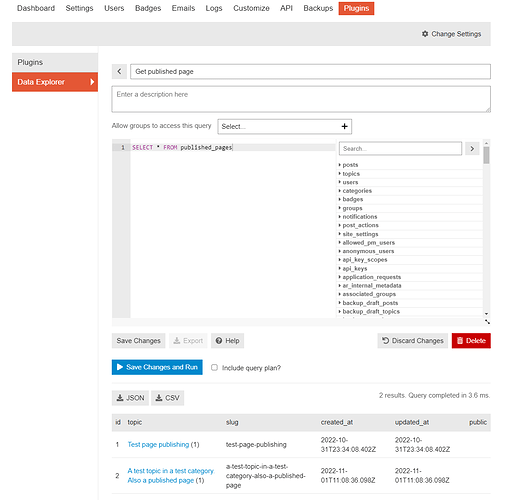505x500 pixels.
Task: Toggle Include query plan checkbox
Action: pyautogui.click(x=214, y=367)
